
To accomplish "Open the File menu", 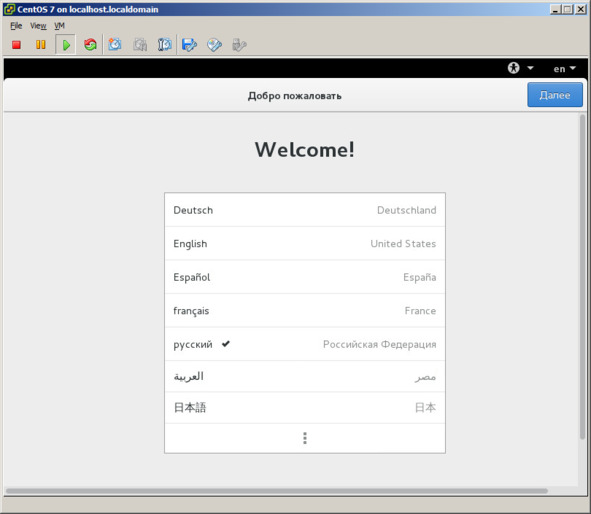I will point(16,26).
